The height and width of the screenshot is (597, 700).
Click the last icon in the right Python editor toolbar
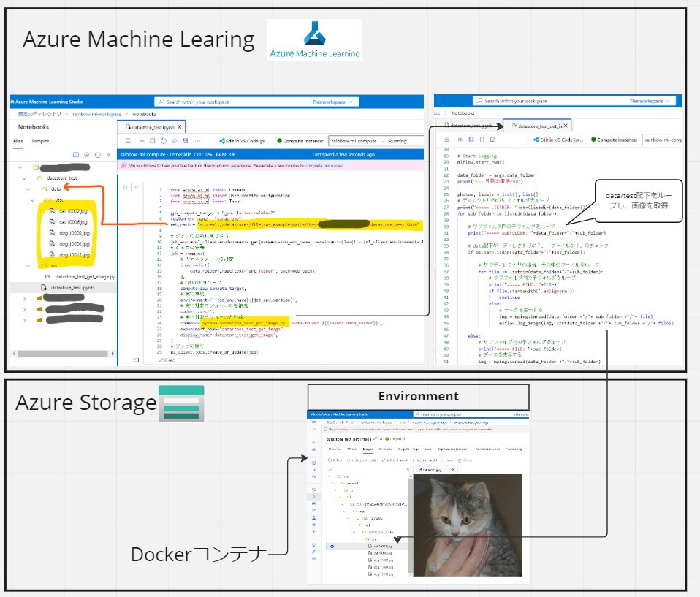(493, 140)
